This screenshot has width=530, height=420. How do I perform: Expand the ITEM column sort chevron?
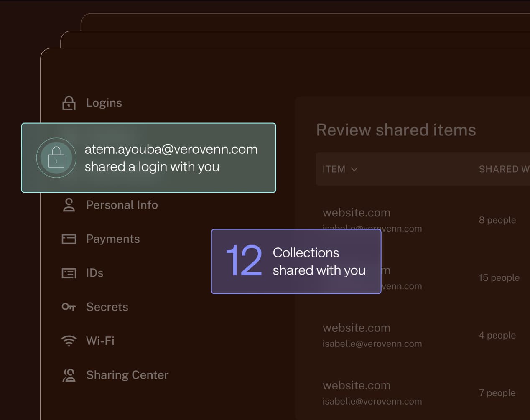354,169
